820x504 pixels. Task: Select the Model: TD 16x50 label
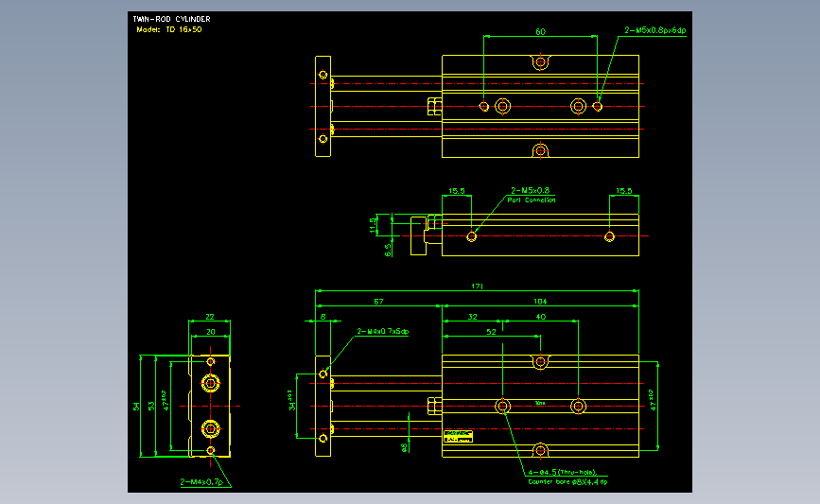169,30
